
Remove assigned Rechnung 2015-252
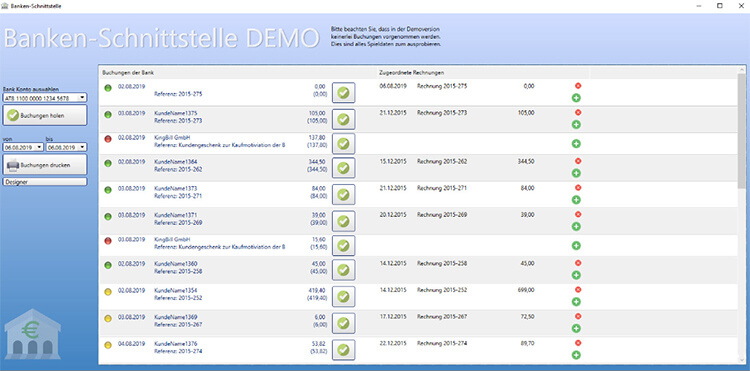click(578, 290)
